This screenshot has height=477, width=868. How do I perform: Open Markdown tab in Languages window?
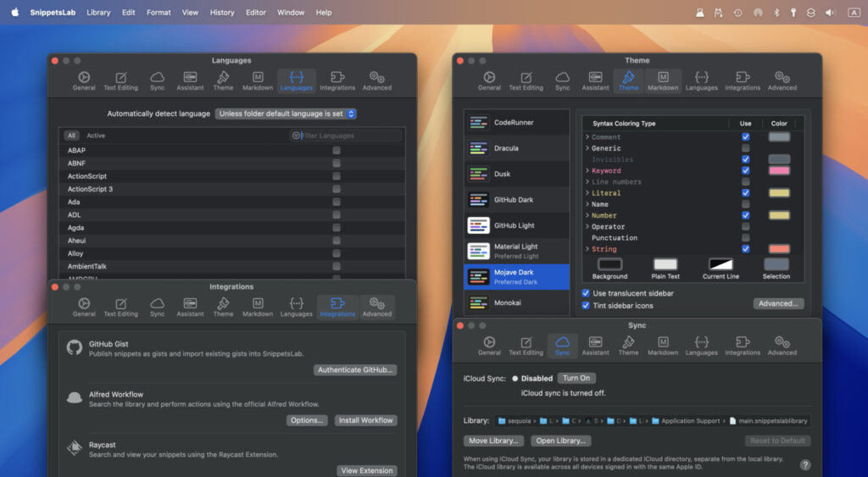258,80
